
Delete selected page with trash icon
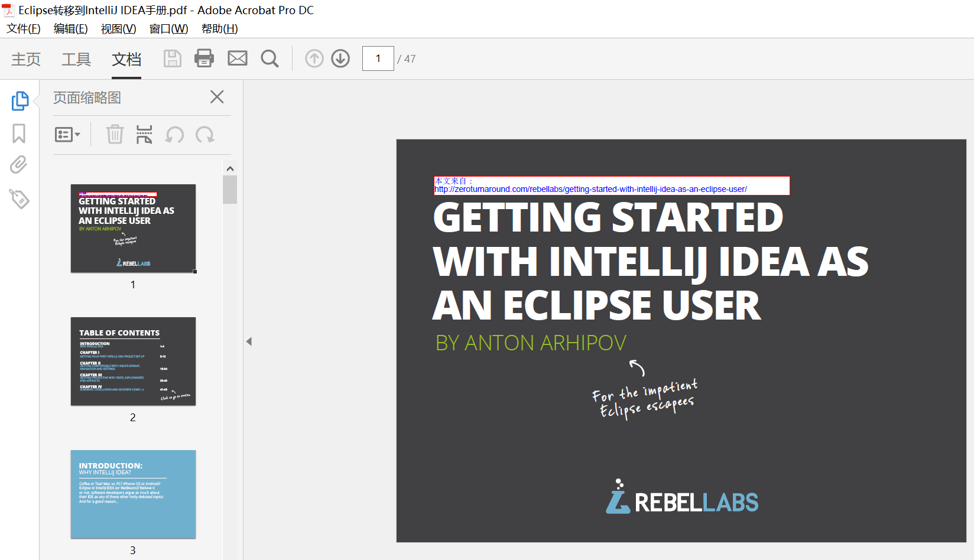click(115, 135)
